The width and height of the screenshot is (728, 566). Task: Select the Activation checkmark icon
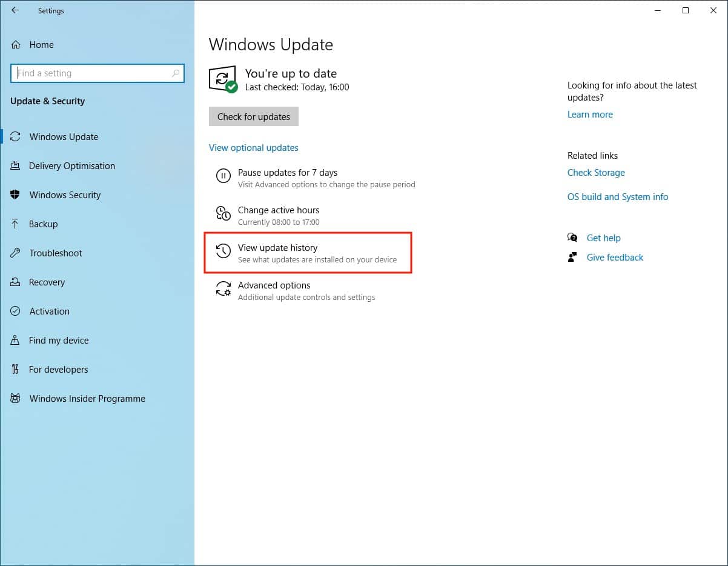tap(16, 311)
